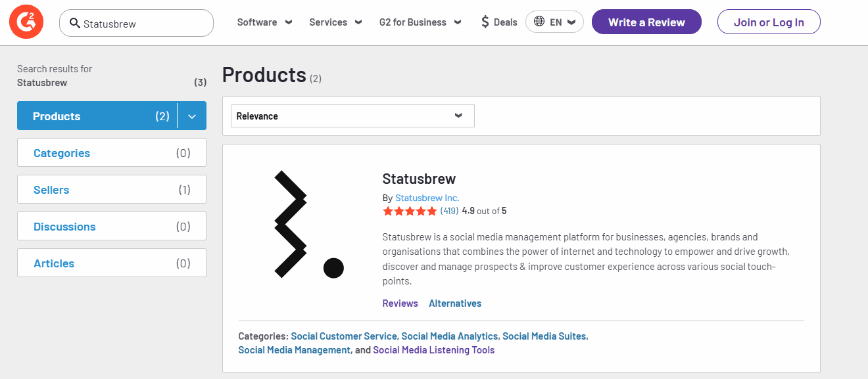This screenshot has width=868, height=379.
Task: Click the globe language icon
Action: coord(539,22)
